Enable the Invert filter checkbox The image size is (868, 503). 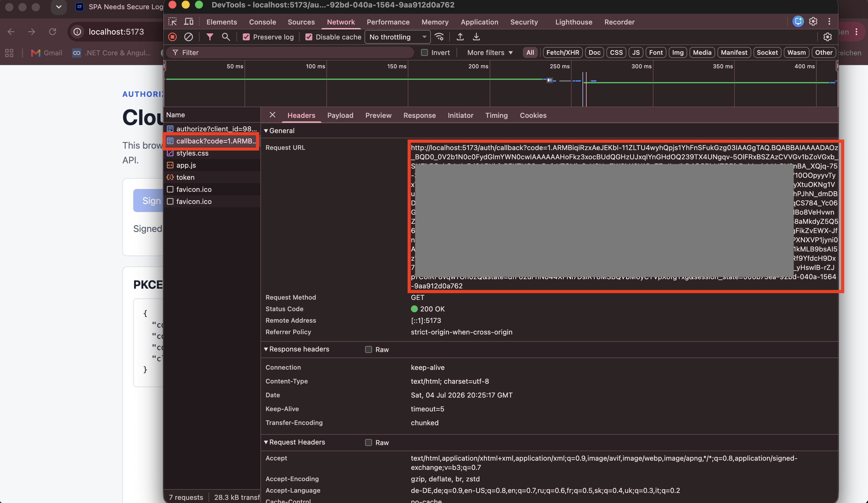424,52
